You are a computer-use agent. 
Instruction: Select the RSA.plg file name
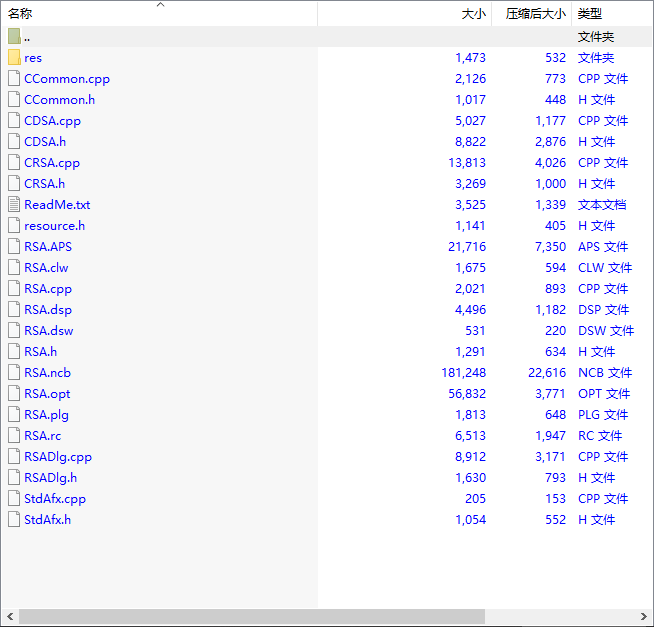[46, 415]
